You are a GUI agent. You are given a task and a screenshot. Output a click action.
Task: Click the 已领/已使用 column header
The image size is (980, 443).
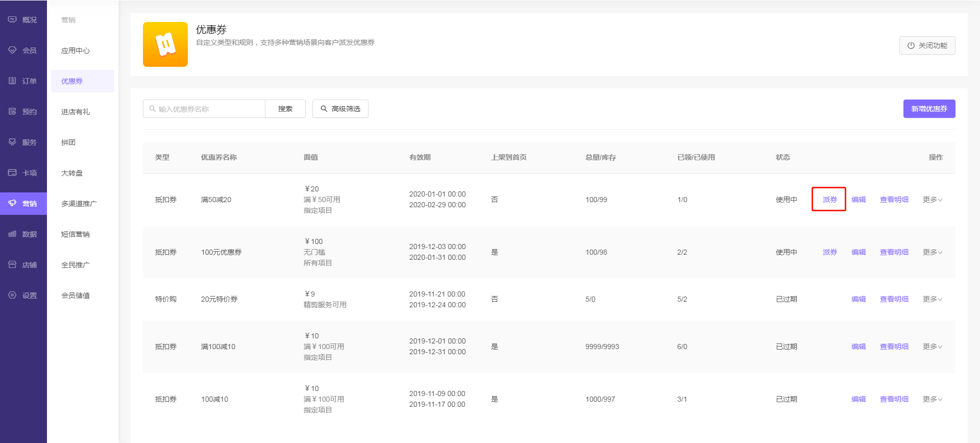pos(696,157)
